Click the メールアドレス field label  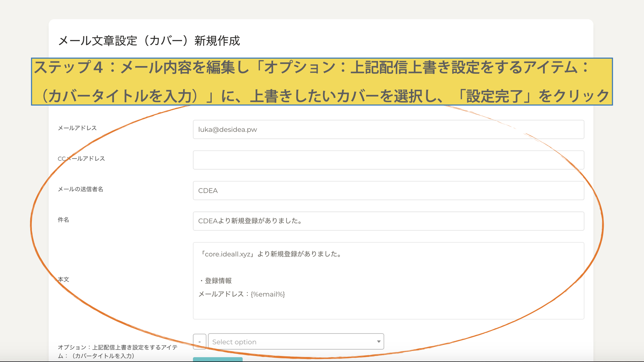(x=77, y=128)
